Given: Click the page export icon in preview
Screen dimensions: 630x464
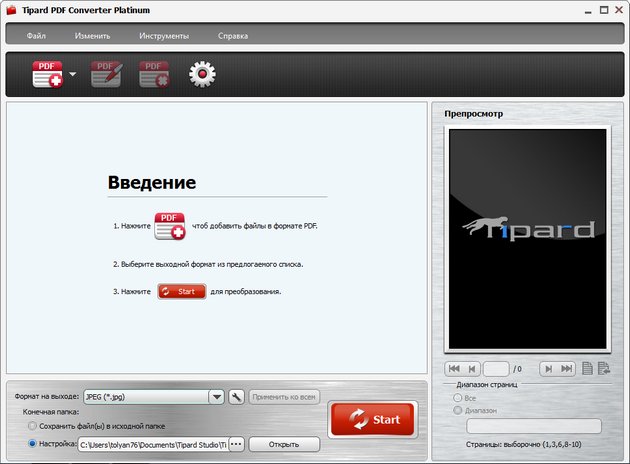Looking at the screenshot, I should pyautogui.click(x=603, y=369).
